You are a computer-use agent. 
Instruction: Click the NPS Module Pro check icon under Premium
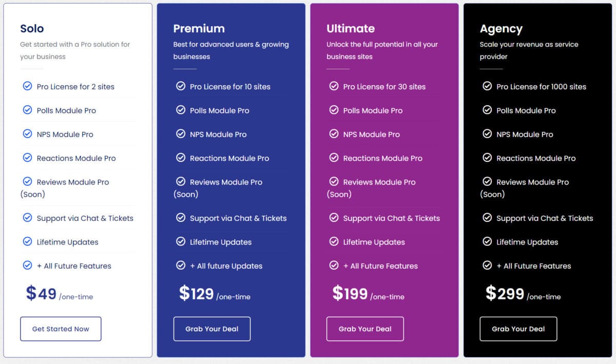tap(181, 134)
